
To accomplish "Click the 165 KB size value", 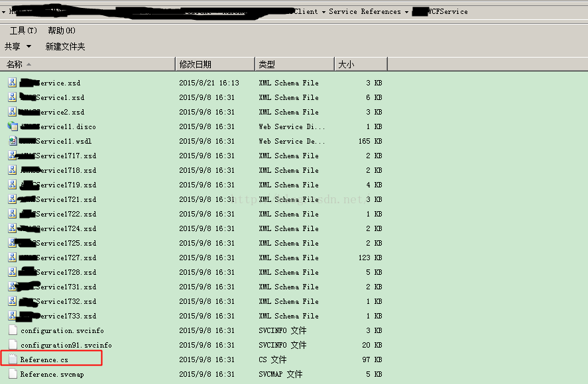I will (370, 141).
